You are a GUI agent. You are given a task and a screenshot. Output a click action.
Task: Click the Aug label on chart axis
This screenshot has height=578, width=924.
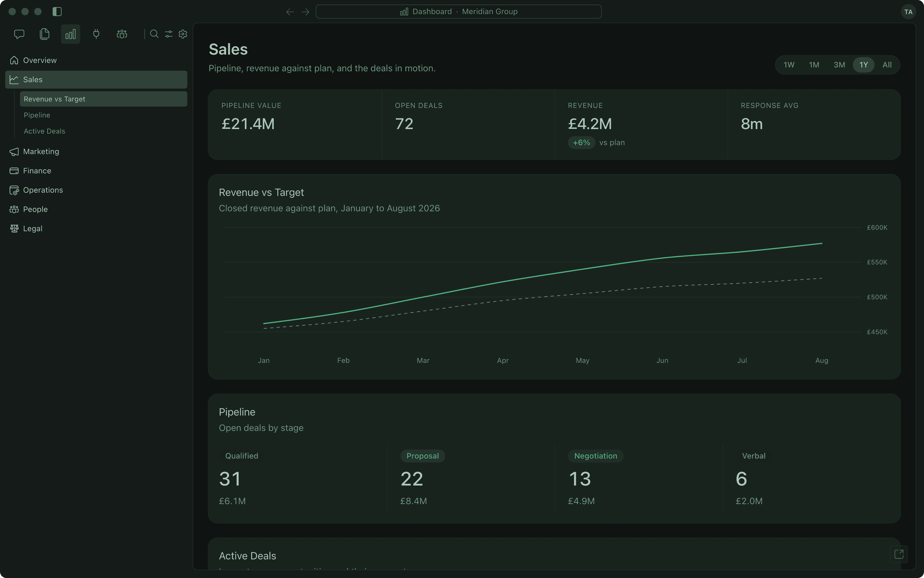[x=822, y=361]
